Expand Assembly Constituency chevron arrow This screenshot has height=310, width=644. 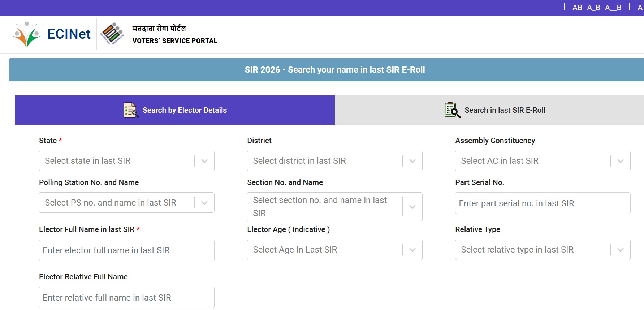(x=621, y=161)
